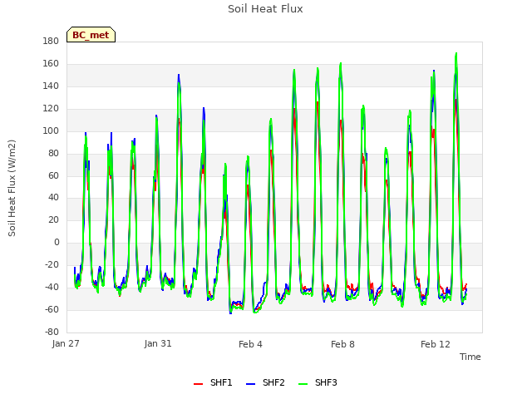This screenshot has width=532, height=399.
Task: Click the blue SHF2 legend color marker
Action: click(x=250, y=384)
